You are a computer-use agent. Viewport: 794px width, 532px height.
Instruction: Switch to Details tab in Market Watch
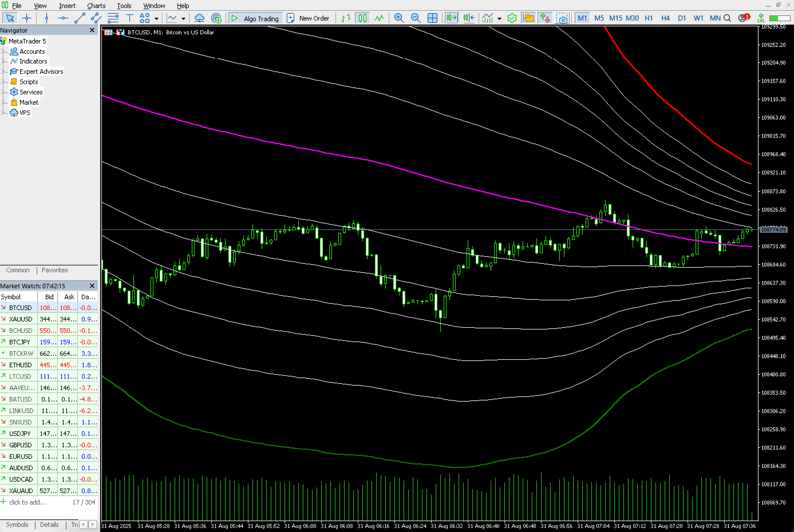point(49,525)
